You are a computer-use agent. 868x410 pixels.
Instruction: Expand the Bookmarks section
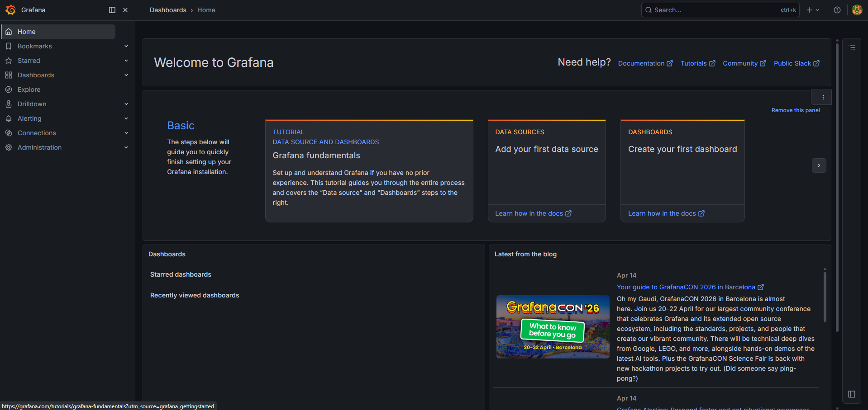[126, 46]
